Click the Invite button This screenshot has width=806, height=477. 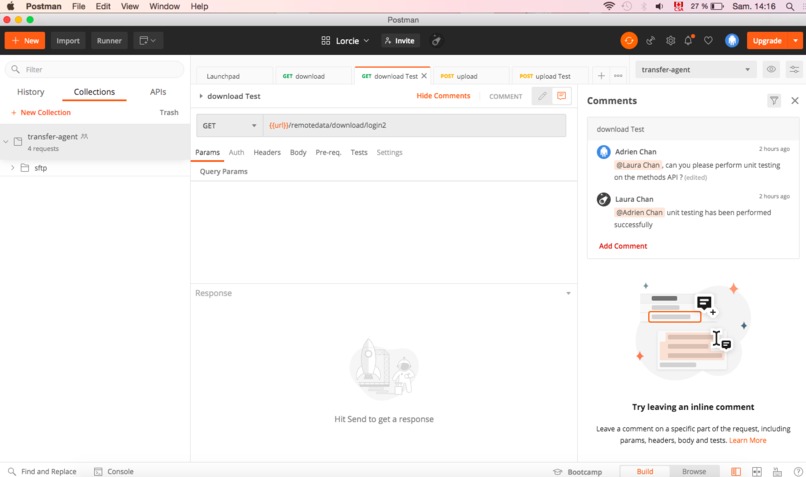(400, 41)
